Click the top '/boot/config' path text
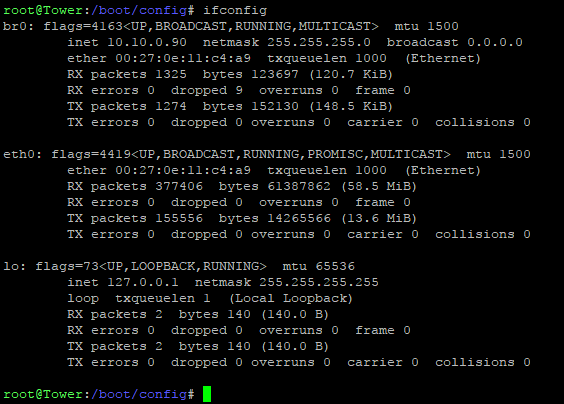This screenshot has width=564, height=404. tap(139, 10)
